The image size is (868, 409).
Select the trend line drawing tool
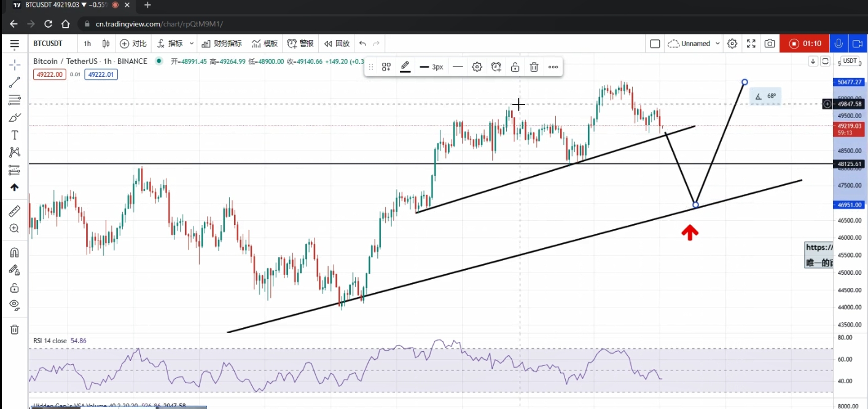click(x=14, y=82)
